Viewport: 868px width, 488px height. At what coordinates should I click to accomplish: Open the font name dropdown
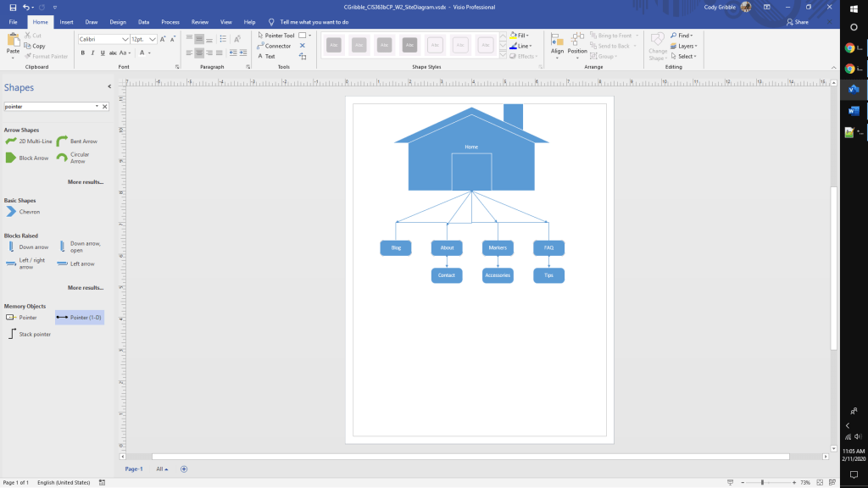(125, 39)
